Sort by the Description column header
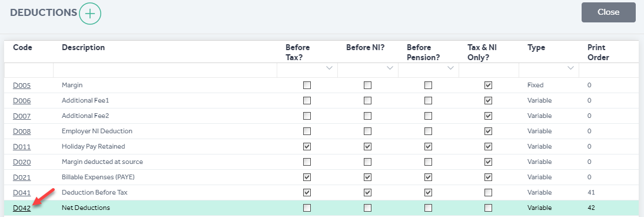This screenshot has width=644, height=217. click(83, 48)
